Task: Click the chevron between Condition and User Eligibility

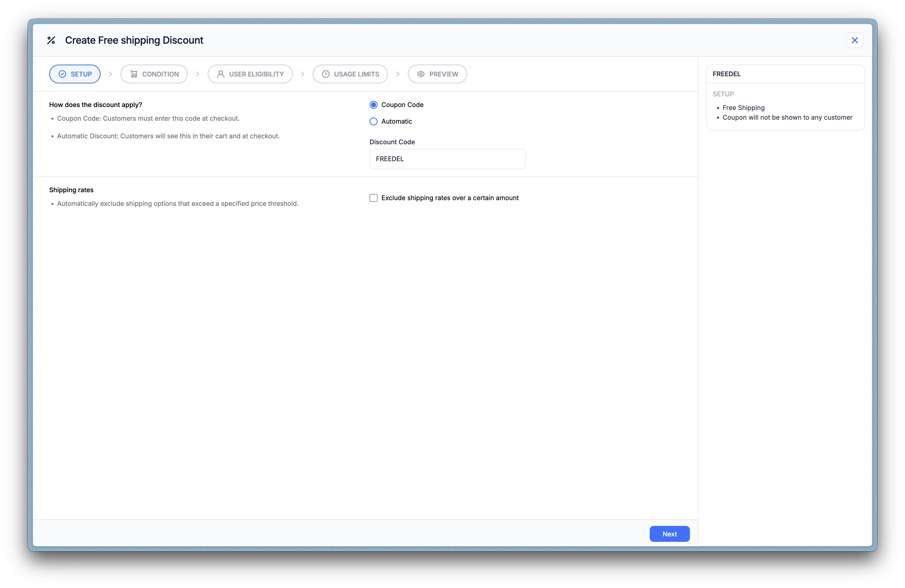Action: pyautogui.click(x=198, y=74)
